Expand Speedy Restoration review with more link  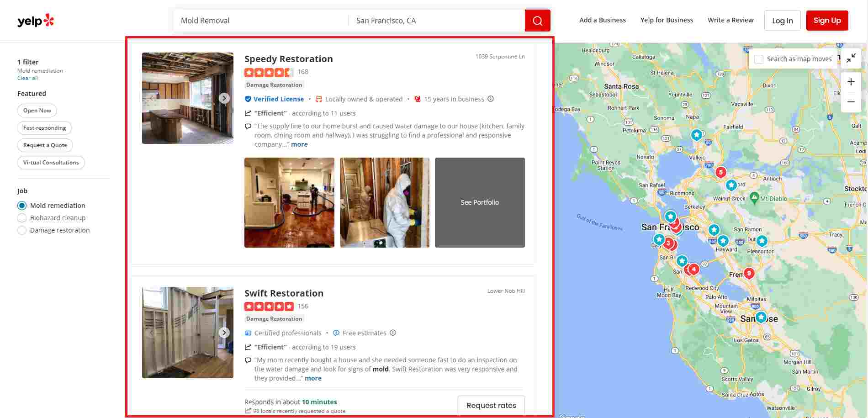coord(300,144)
